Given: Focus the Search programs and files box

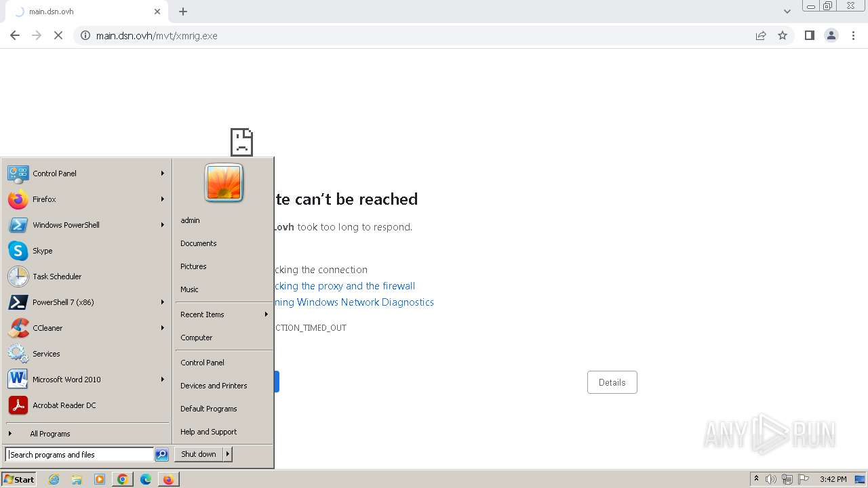Looking at the screenshot, I should [79, 455].
